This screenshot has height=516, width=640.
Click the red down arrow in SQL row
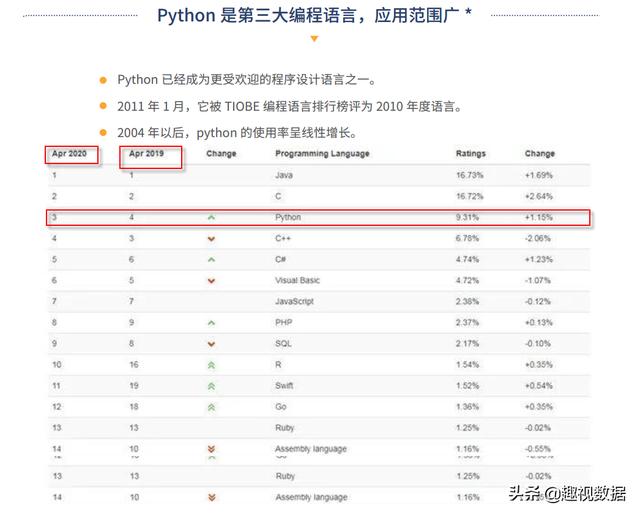(x=211, y=344)
